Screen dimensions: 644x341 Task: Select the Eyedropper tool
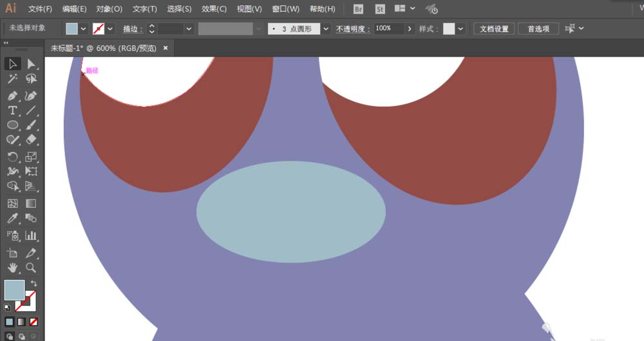click(x=13, y=218)
